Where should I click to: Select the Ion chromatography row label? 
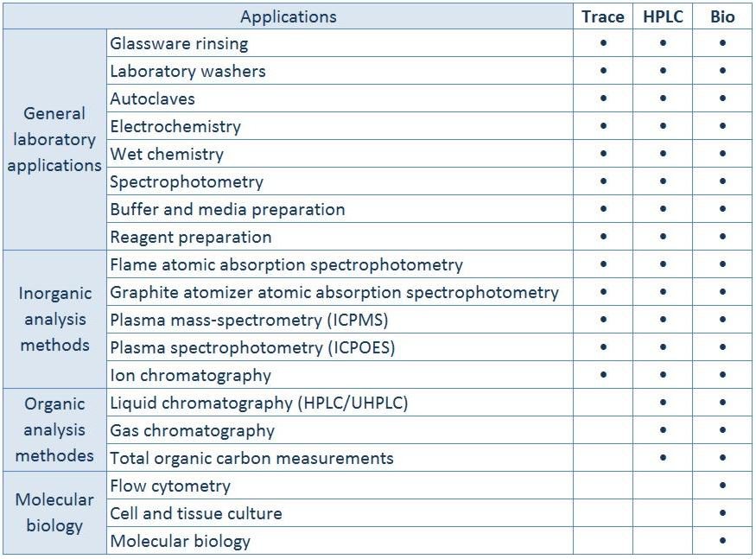(190, 375)
